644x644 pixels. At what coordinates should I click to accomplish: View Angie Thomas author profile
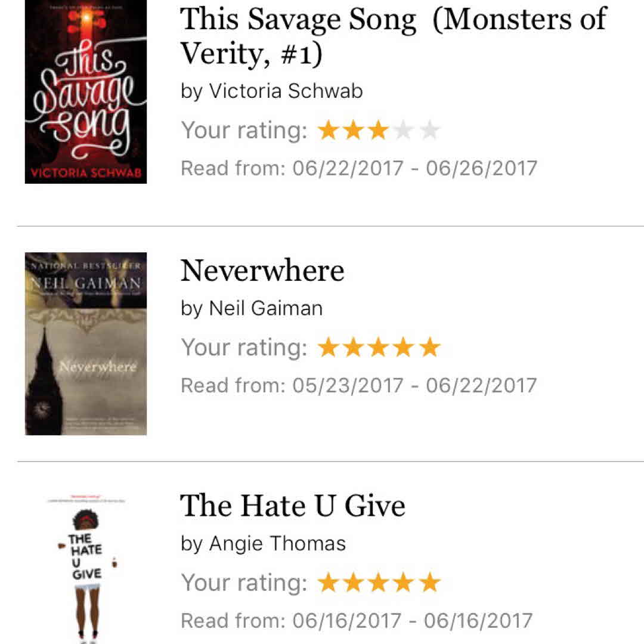pos(277,544)
